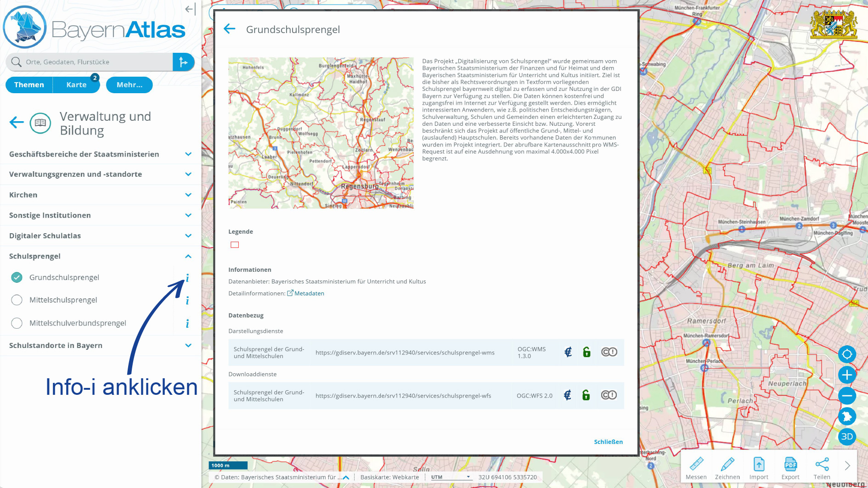This screenshot has height=488, width=868.
Task: Switch to 3D view
Action: 847,437
